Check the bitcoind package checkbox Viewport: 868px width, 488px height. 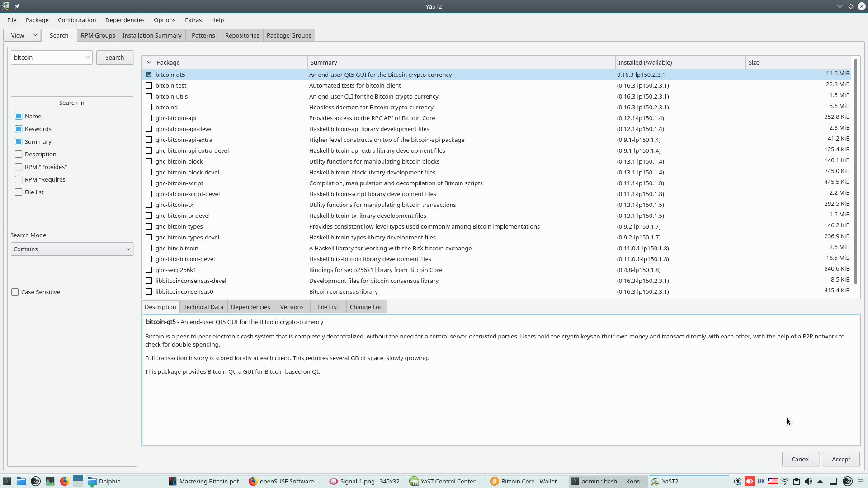point(149,107)
